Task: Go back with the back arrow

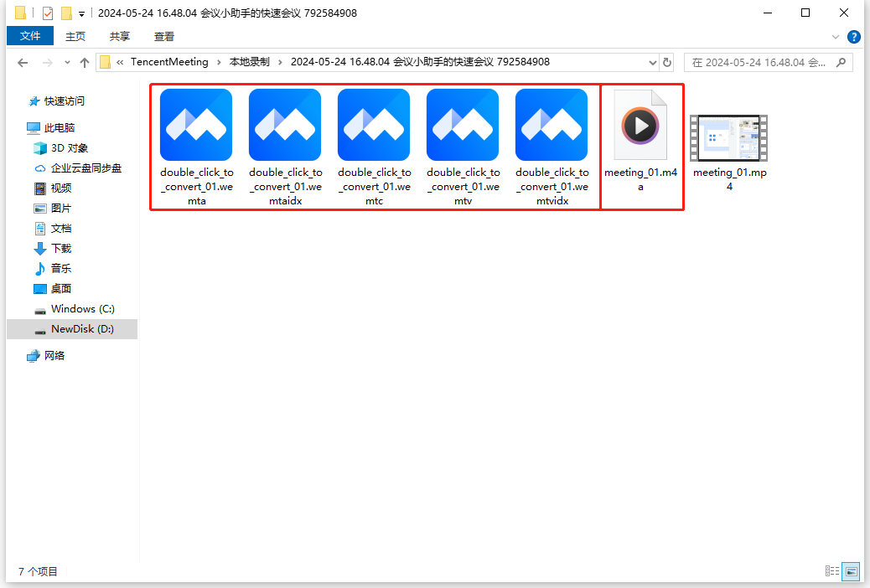Action: tap(23, 63)
